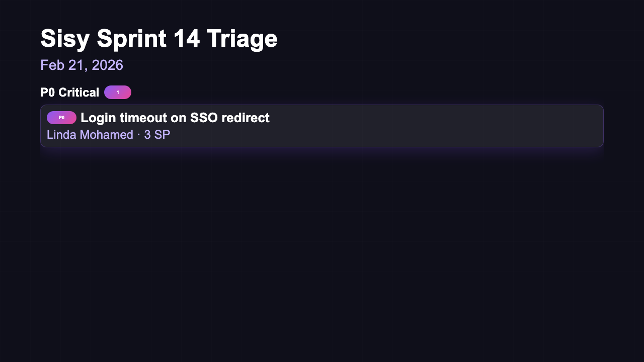Click the word timeout in issue title
Screen dimensions: 644x362
coord(141,118)
